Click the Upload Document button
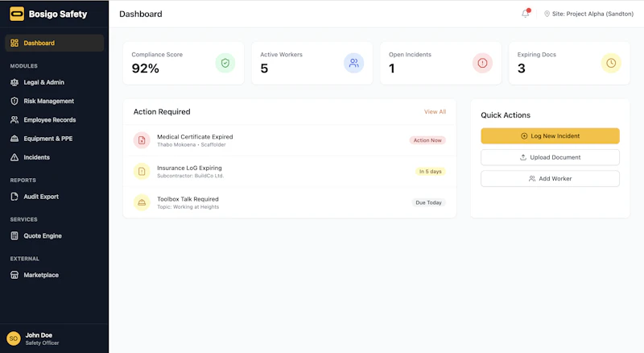The image size is (644, 353). point(550,157)
